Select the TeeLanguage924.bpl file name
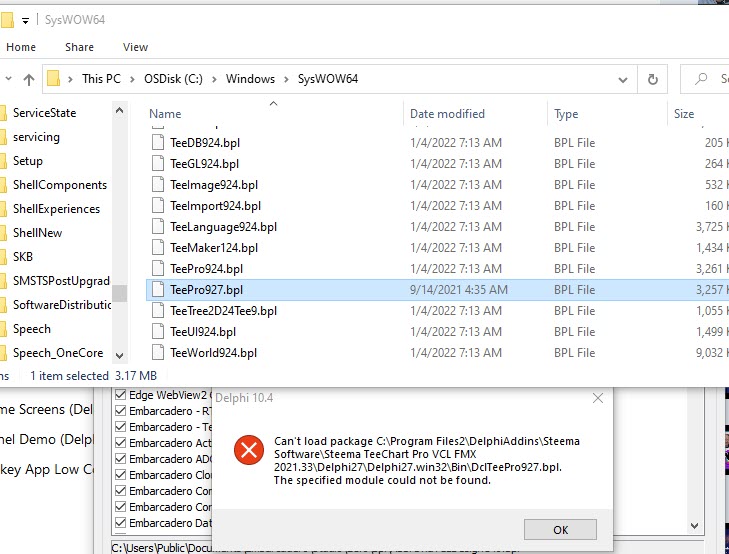729x554 pixels. (x=223, y=227)
